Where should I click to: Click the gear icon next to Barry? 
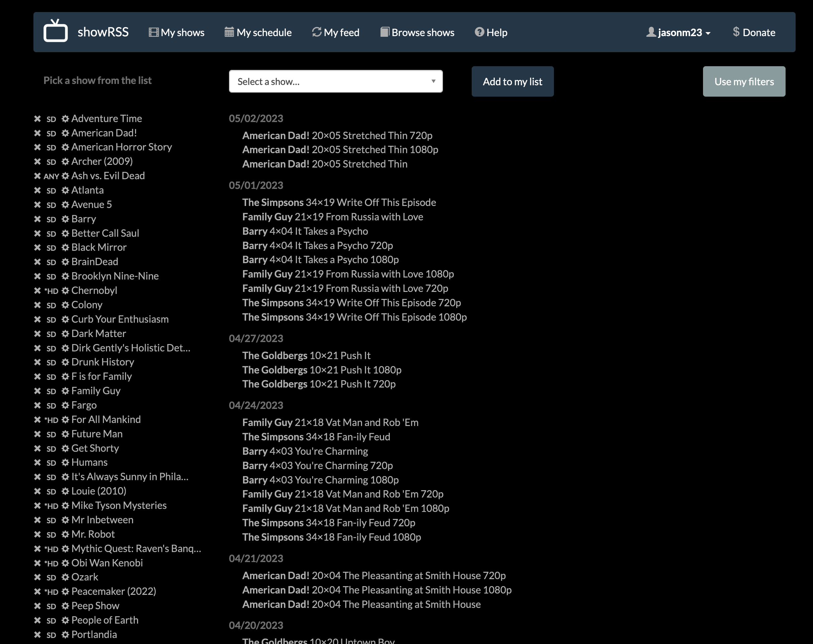coord(65,219)
